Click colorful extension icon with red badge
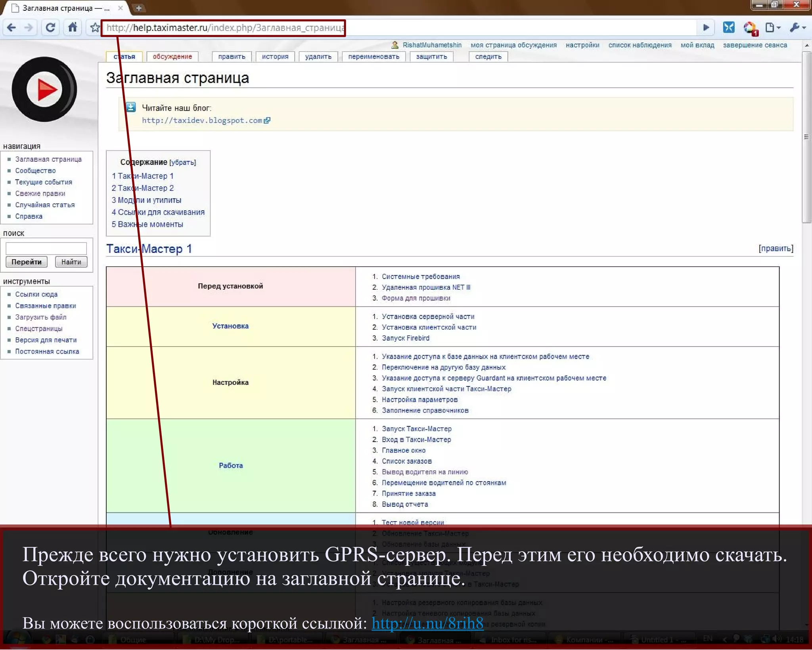This screenshot has height=650, width=812. click(x=749, y=28)
